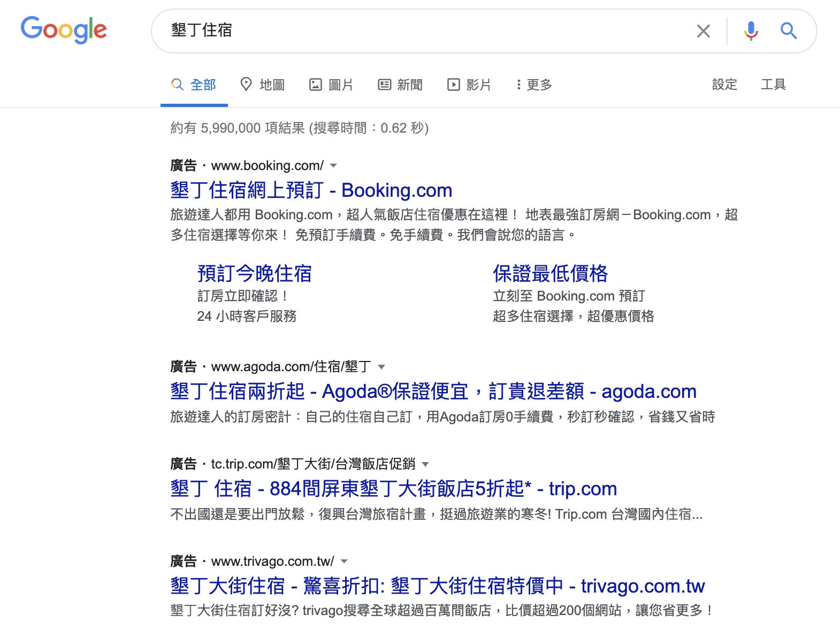840x630 pixels.
Task: Click the tc.trip.com/墾丁大街 ad URL
Action: click(313, 464)
